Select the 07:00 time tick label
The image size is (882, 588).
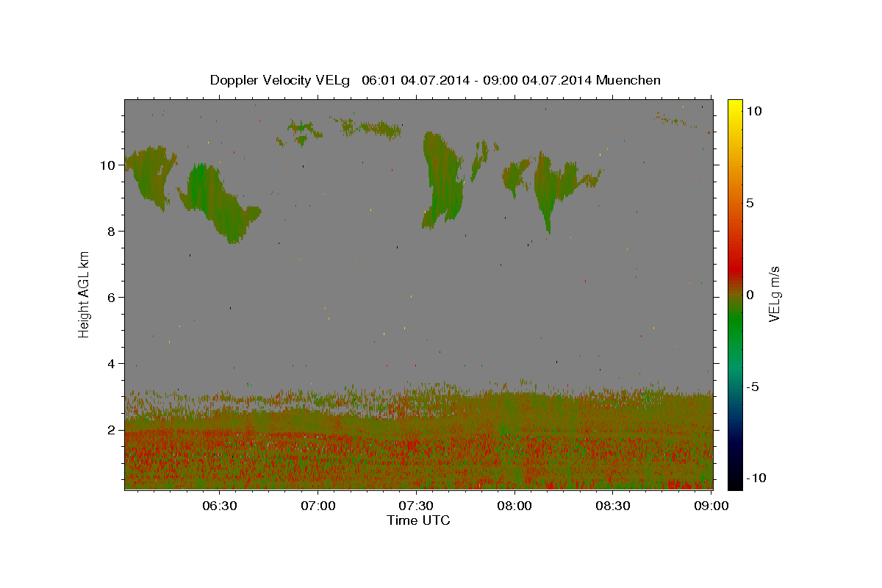coord(318,506)
